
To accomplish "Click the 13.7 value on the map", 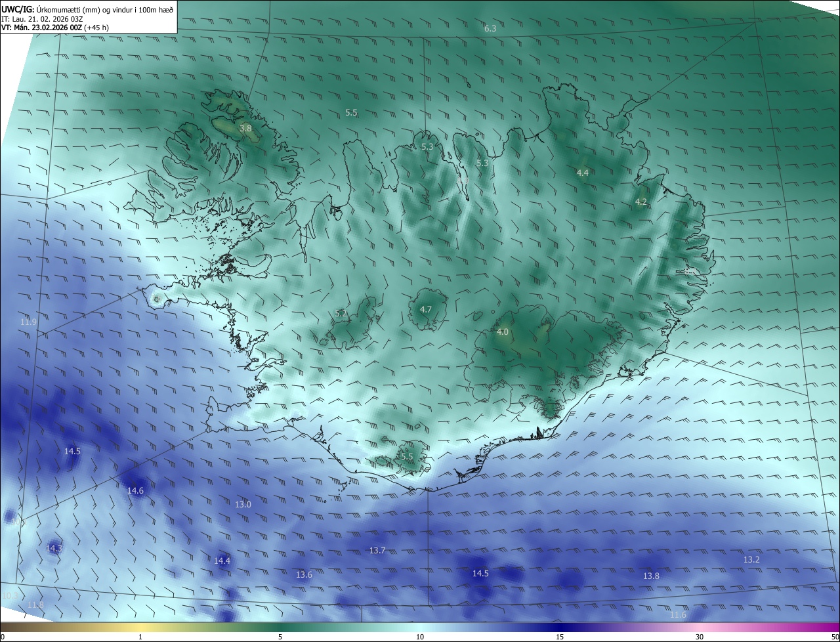I will point(377,550).
